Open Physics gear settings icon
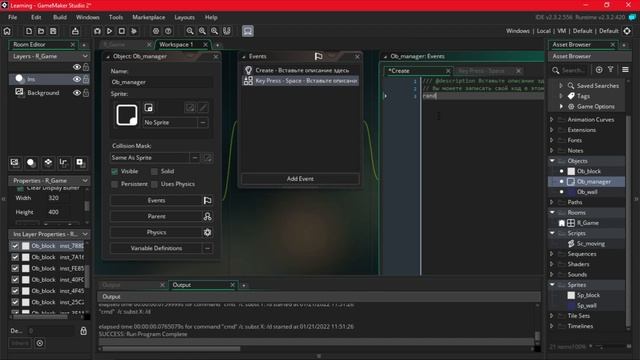 pyautogui.click(x=207, y=232)
